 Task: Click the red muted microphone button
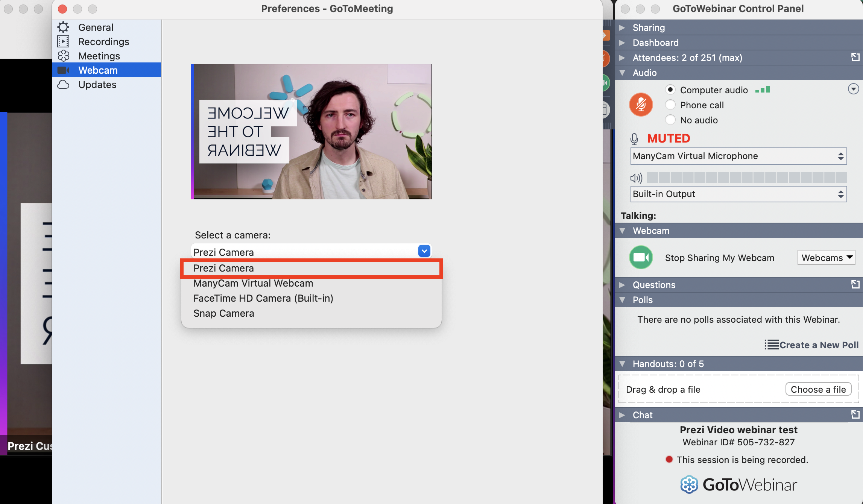641,105
